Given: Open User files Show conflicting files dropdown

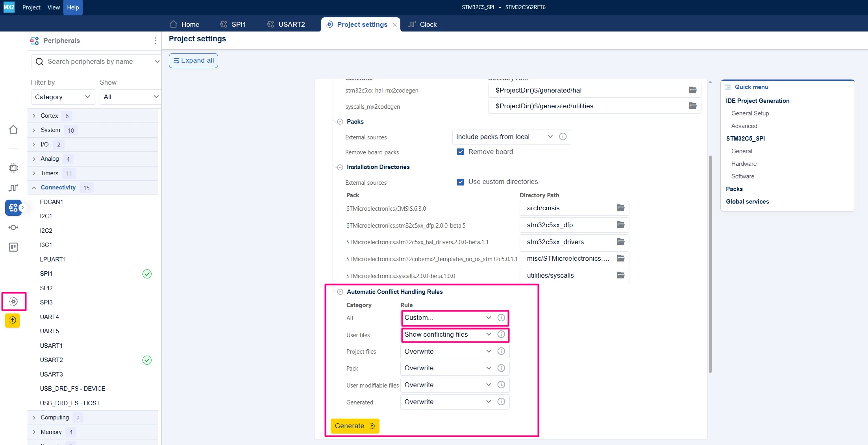Looking at the screenshot, I should pyautogui.click(x=448, y=335).
